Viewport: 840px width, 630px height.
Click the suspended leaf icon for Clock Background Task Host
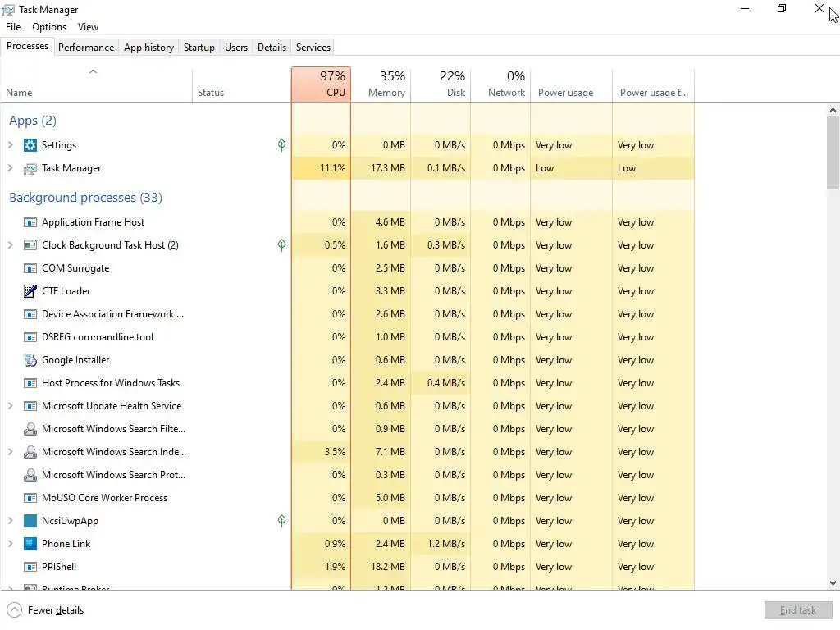282,245
